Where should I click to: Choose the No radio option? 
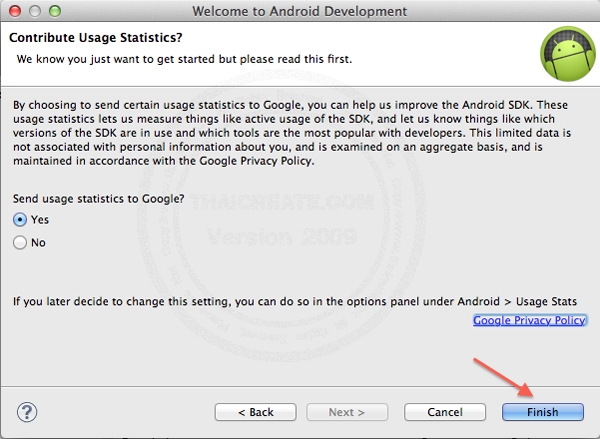coord(20,243)
